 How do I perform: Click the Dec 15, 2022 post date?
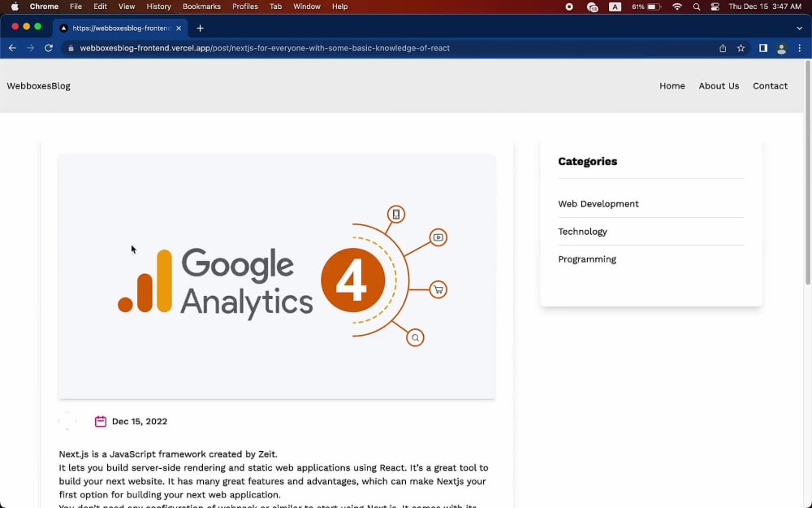pyautogui.click(x=140, y=421)
